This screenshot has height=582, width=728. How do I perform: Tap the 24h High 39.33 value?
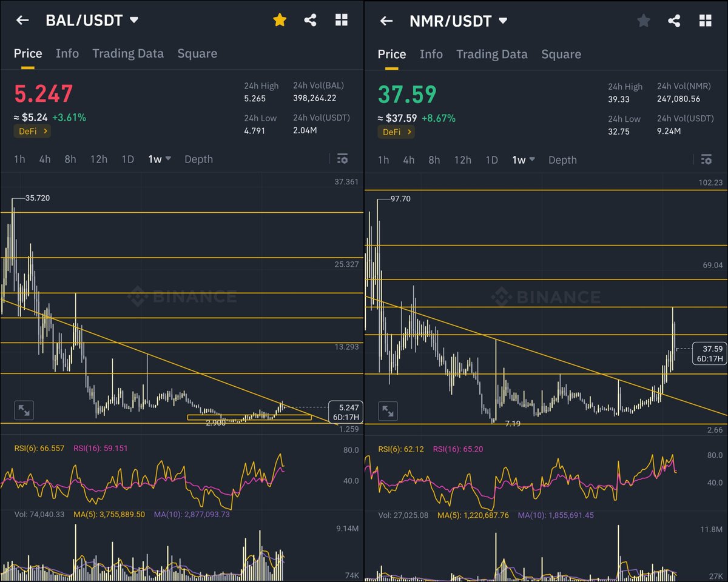pos(619,99)
